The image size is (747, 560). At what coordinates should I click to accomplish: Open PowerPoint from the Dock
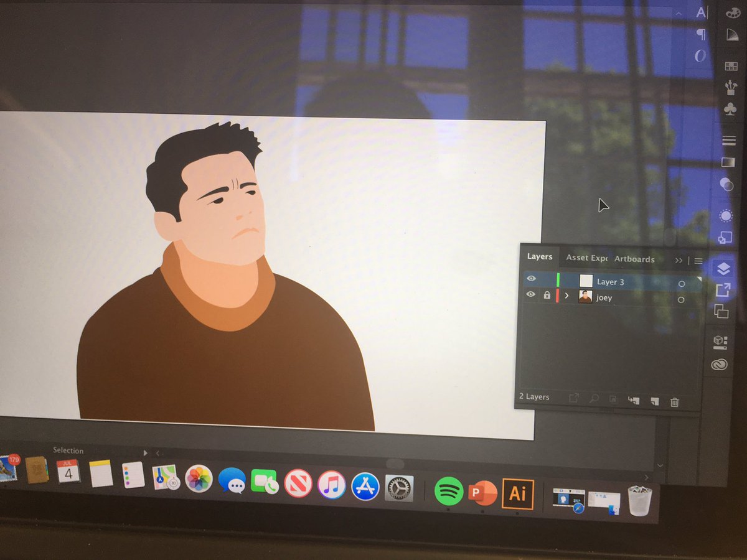coord(483,493)
